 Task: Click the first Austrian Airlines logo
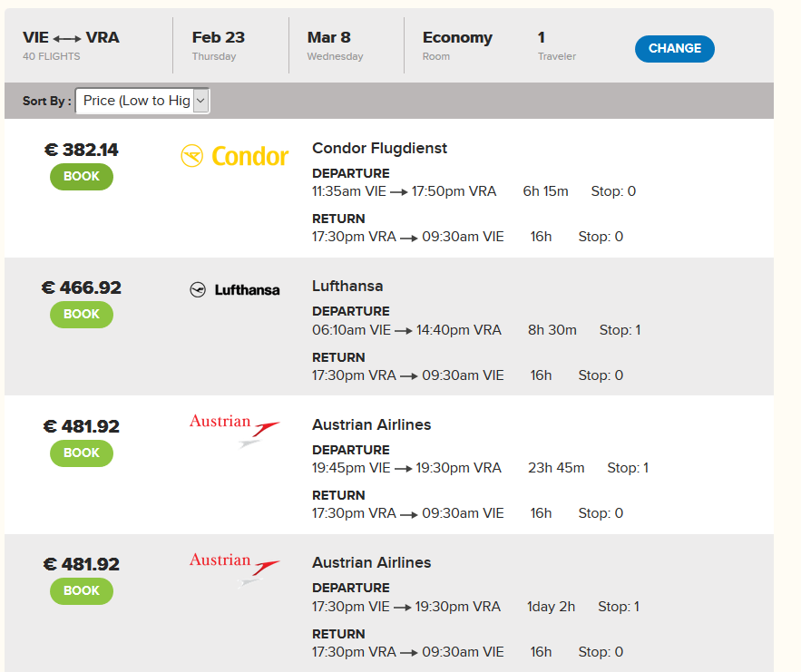pos(234,431)
